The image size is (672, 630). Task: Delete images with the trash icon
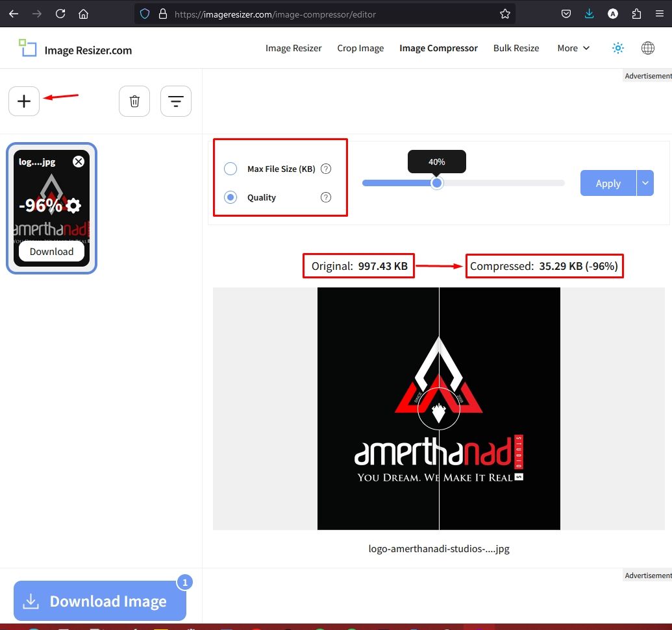tap(134, 101)
